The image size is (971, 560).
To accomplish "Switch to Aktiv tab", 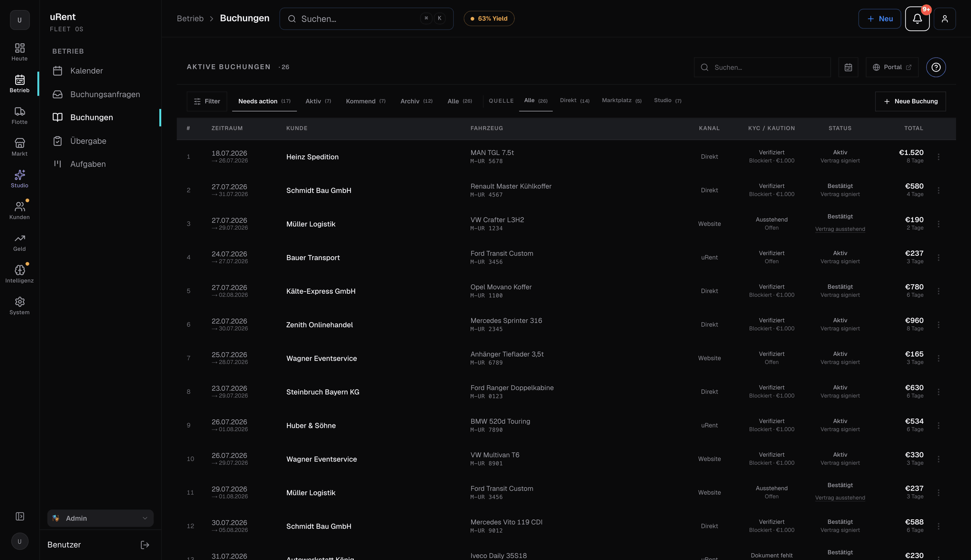I will pyautogui.click(x=318, y=101).
